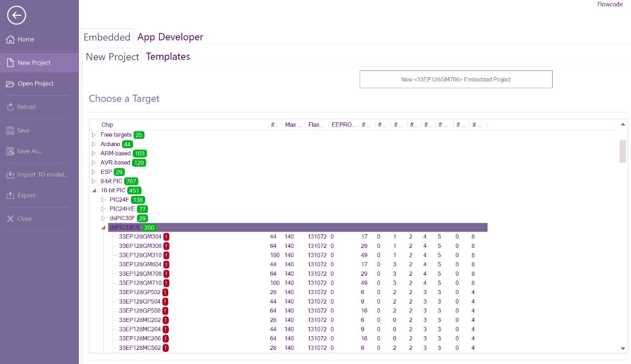Screen dimensions: 631x364
Task: Collapse the dsPIC33F/E subgroup
Action: pyautogui.click(x=103, y=227)
